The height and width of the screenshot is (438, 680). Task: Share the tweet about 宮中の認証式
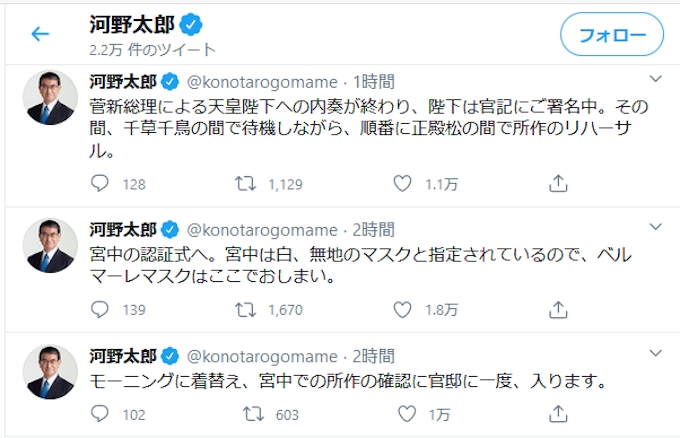tap(558, 310)
